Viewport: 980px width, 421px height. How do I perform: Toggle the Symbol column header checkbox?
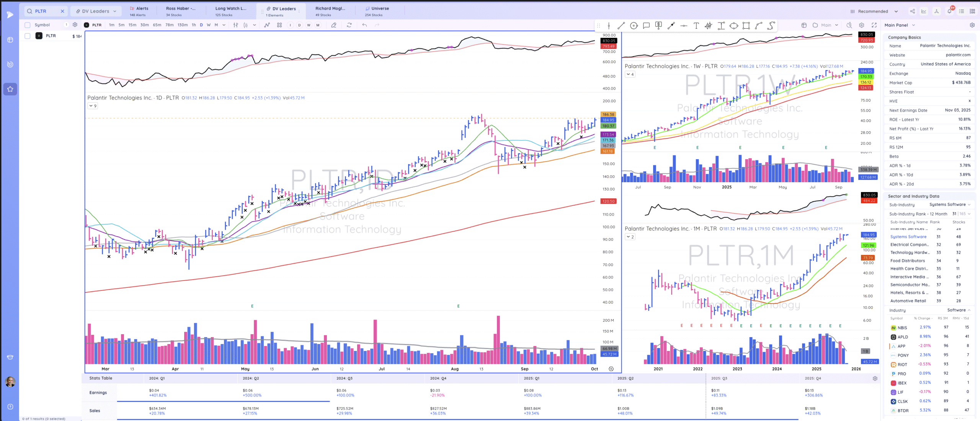pos(27,25)
